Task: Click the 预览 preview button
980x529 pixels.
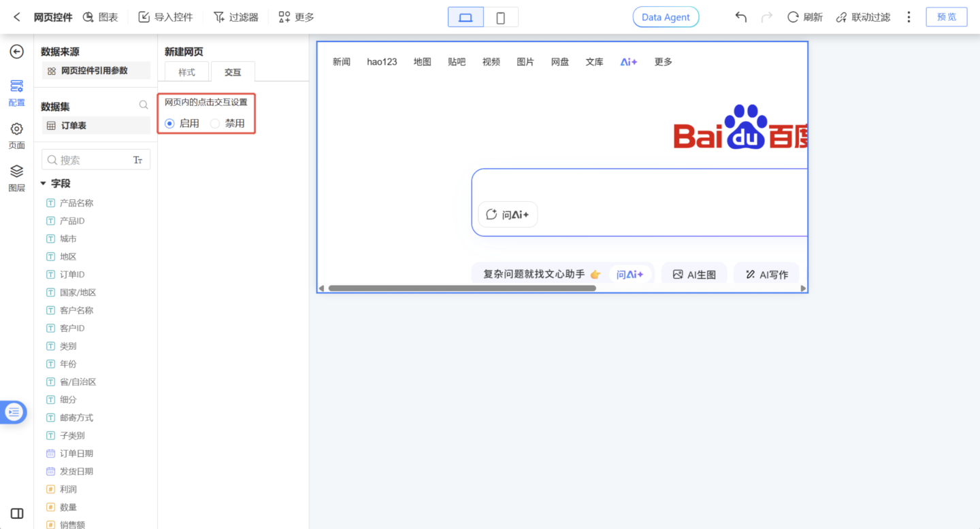Action: (946, 17)
